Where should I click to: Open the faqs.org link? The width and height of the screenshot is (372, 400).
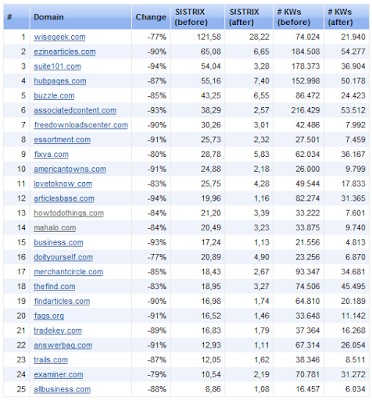coord(49,316)
